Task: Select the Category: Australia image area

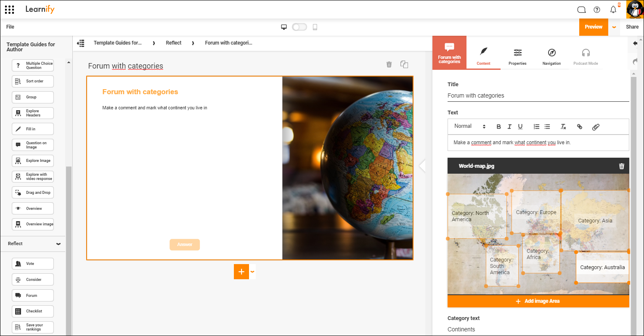Action: 602,267
